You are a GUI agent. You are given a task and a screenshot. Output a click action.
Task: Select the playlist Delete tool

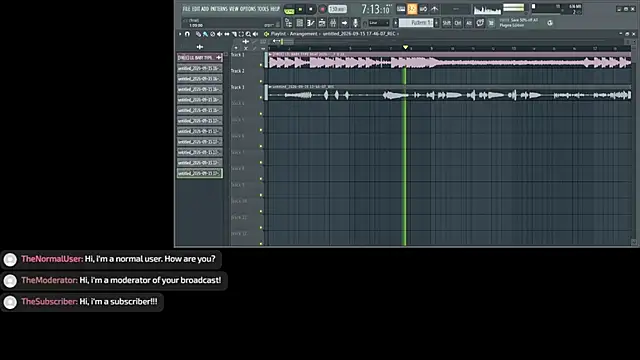coord(212,34)
